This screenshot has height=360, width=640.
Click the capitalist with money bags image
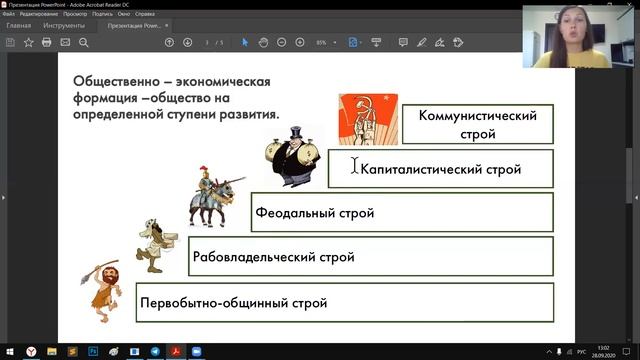tap(292, 157)
